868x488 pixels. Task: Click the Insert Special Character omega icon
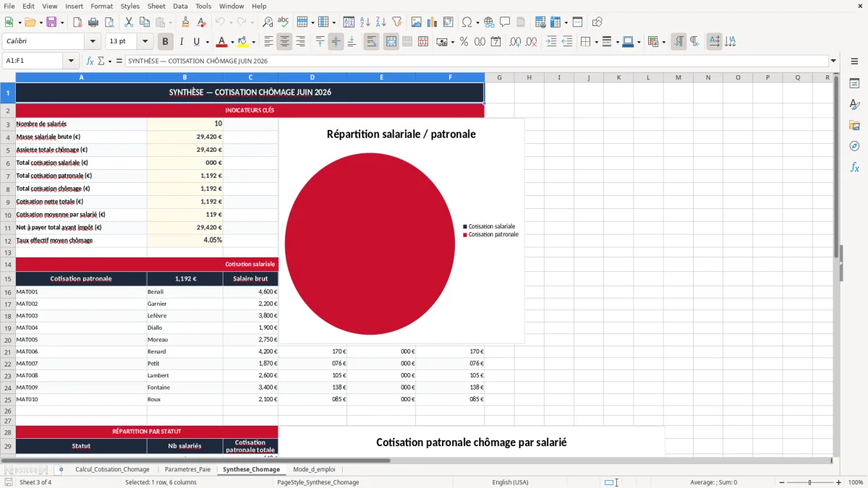[x=467, y=22]
